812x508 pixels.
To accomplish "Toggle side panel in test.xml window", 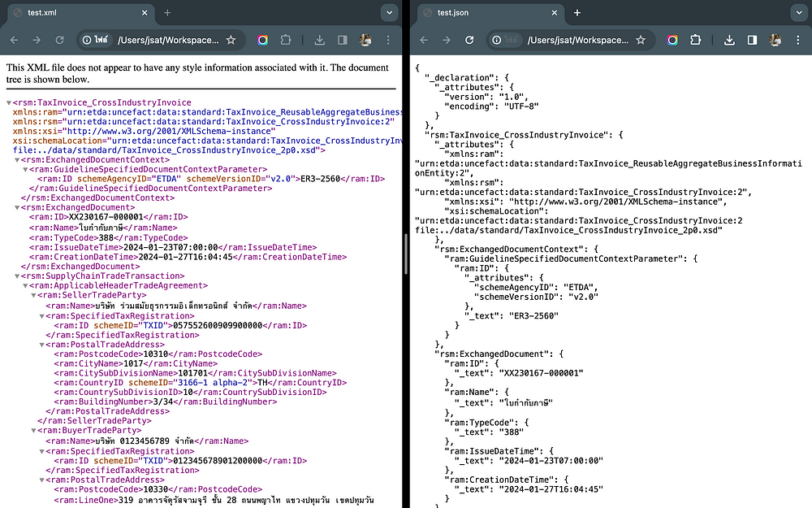I will pos(342,40).
